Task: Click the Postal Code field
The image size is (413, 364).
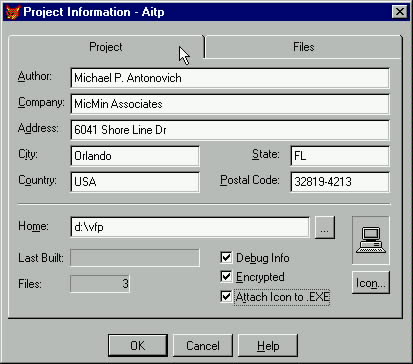Action: point(340,182)
